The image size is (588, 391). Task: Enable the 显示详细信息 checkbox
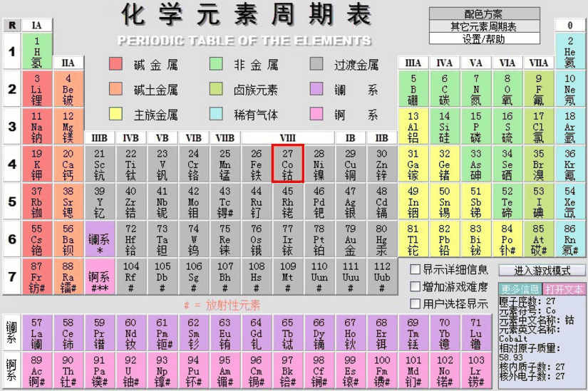(x=415, y=270)
